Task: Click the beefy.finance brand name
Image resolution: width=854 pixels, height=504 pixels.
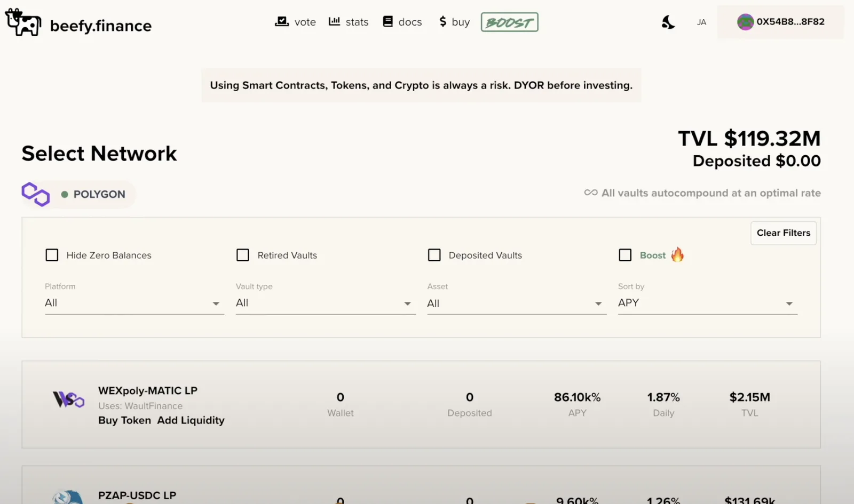Action: pos(101,26)
